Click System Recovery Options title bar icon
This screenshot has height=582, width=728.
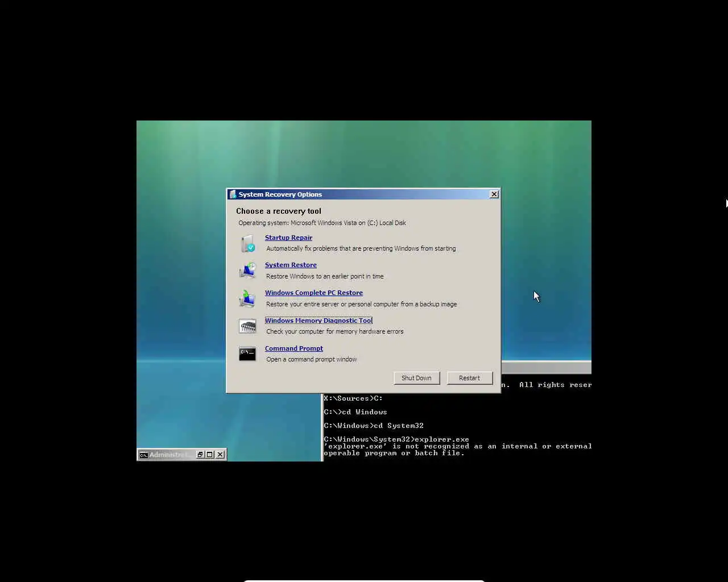tap(233, 194)
